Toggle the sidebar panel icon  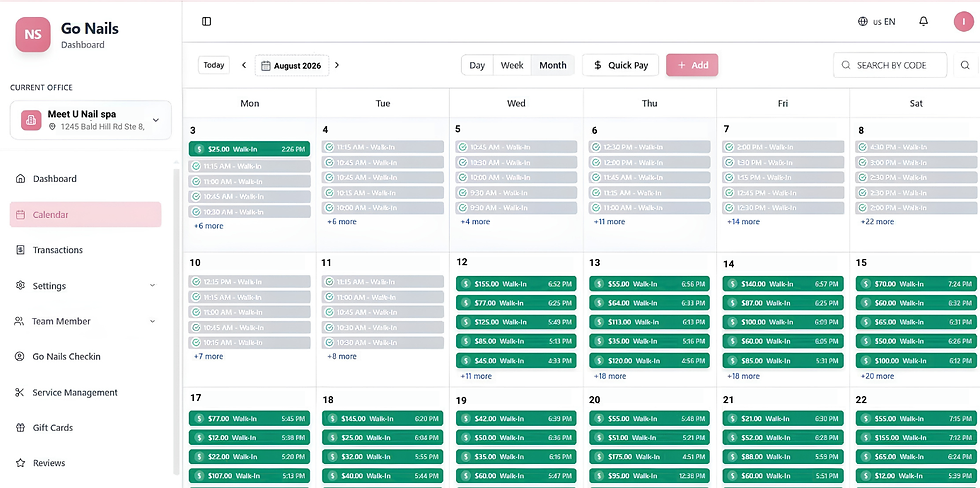pyautogui.click(x=206, y=21)
